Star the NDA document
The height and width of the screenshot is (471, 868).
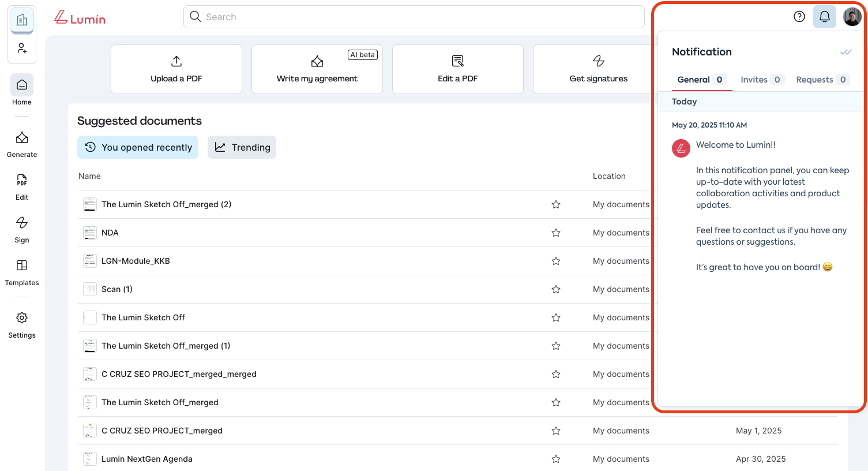tap(556, 233)
